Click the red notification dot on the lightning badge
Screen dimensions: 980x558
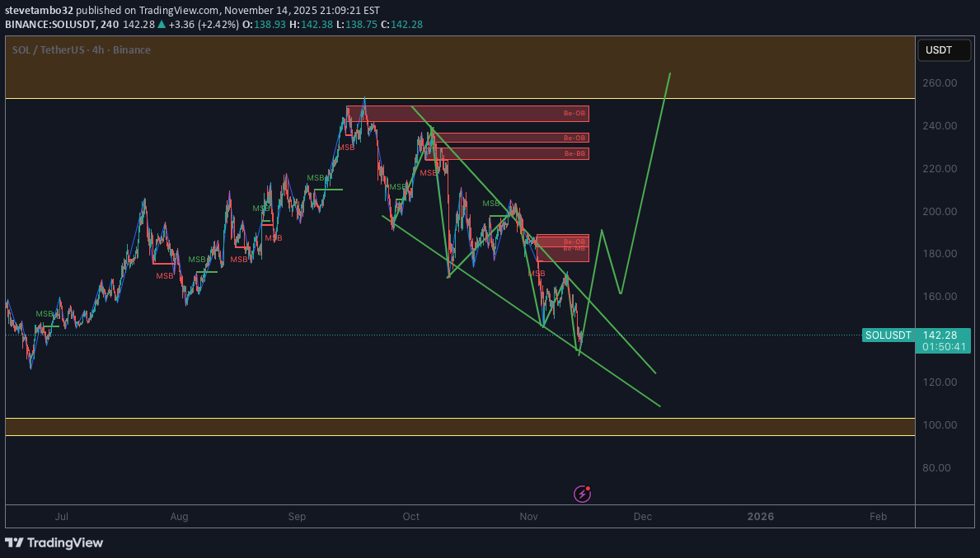(x=588, y=487)
